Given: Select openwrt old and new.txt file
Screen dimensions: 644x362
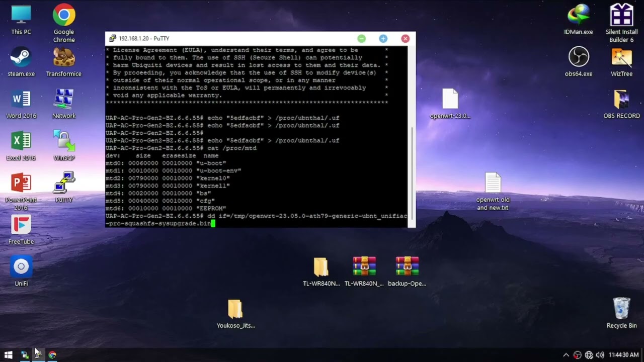Looking at the screenshot, I should 493,192.
